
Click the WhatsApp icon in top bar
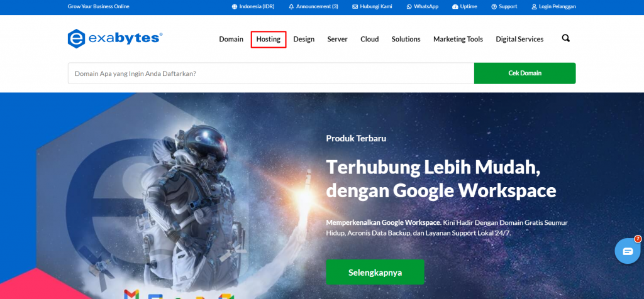click(409, 6)
